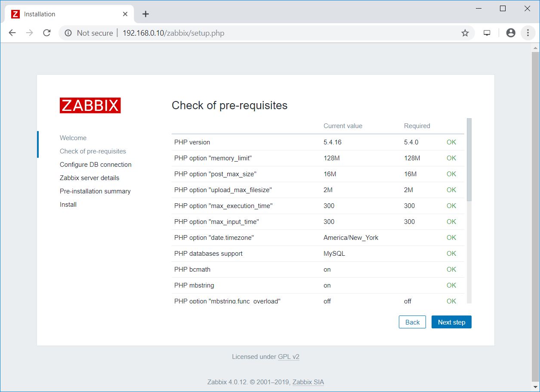Open the Chrome profile avatar menu

click(511, 33)
